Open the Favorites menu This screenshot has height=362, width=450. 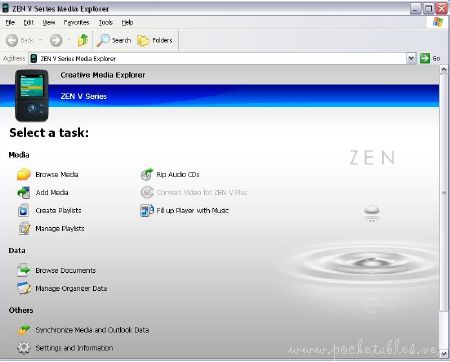(x=76, y=23)
